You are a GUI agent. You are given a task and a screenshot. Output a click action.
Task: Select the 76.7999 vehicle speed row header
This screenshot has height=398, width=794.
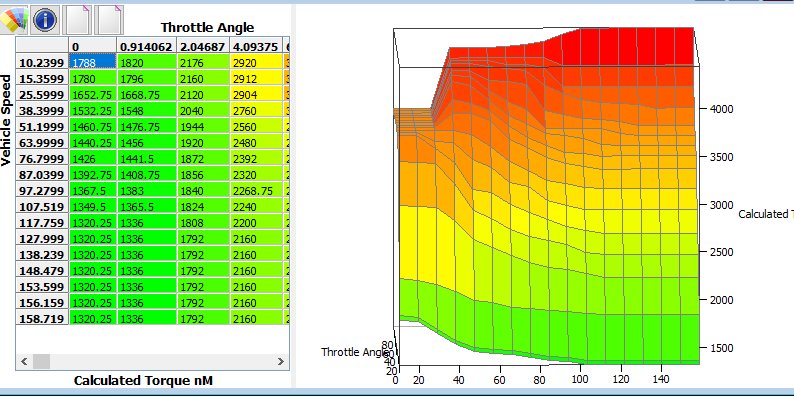(42, 158)
